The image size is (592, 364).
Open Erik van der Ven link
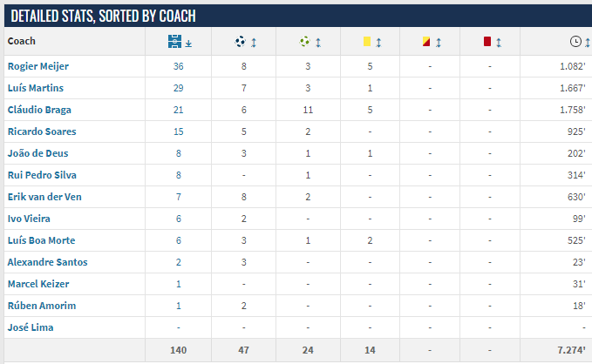click(44, 197)
